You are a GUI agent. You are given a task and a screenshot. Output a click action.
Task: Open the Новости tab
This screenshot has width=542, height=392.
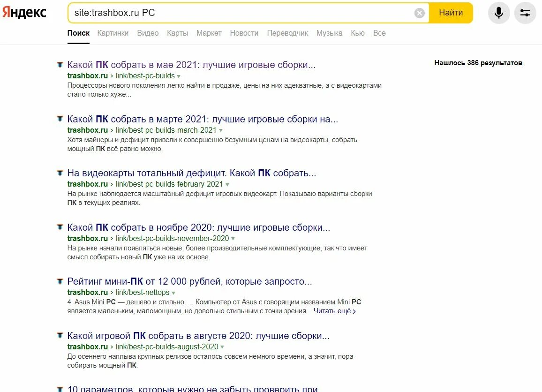pos(244,33)
